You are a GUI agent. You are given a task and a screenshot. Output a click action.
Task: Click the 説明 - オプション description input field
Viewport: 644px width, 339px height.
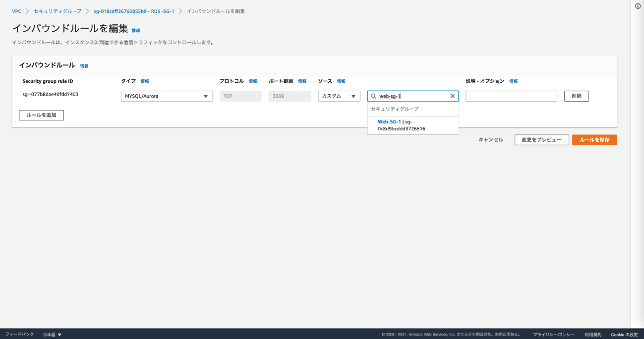click(511, 96)
